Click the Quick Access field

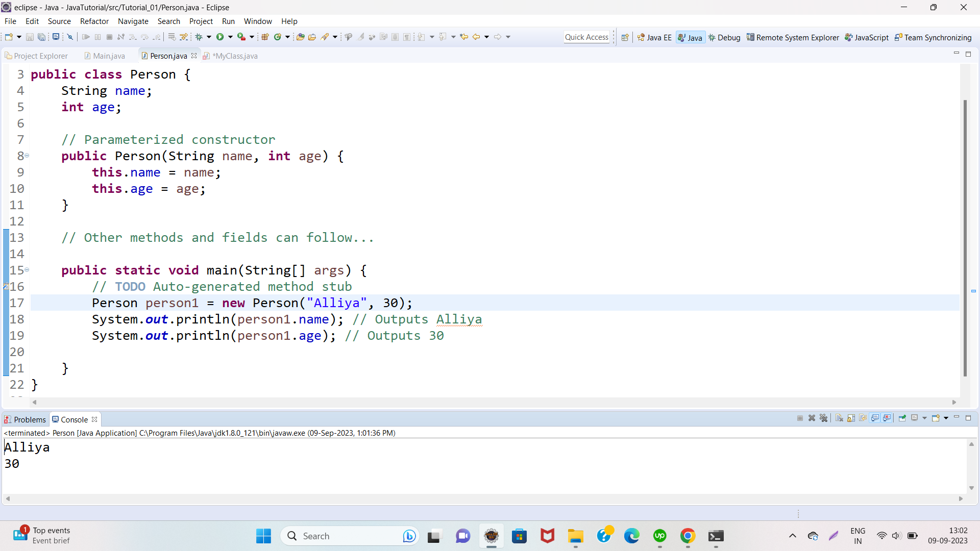[x=586, y=37]
